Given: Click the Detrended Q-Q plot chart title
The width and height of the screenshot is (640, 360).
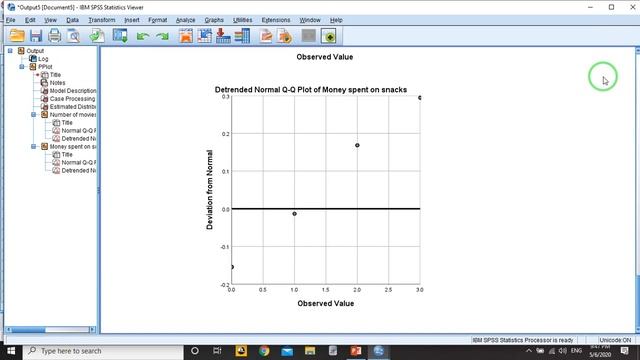Looking at the screenshot, I should (311, 90).
